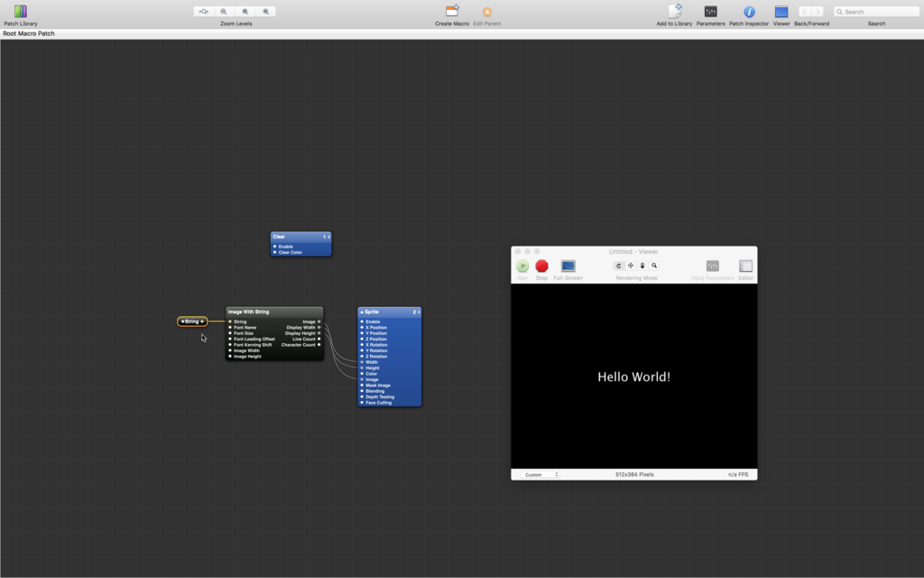Viewport: 924px width, 578px height.
Task: Open the Patch Inspector
Action: click(x=749, y=12)
